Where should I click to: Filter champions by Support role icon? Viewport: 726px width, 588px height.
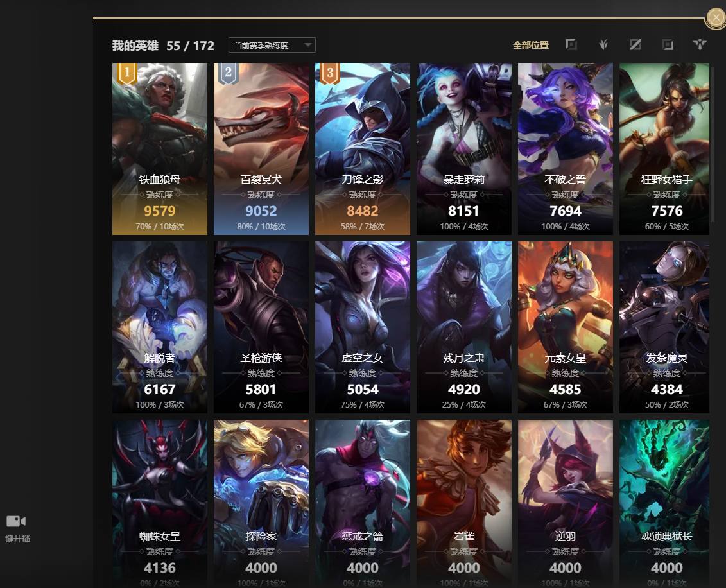[x=700, y=44]
